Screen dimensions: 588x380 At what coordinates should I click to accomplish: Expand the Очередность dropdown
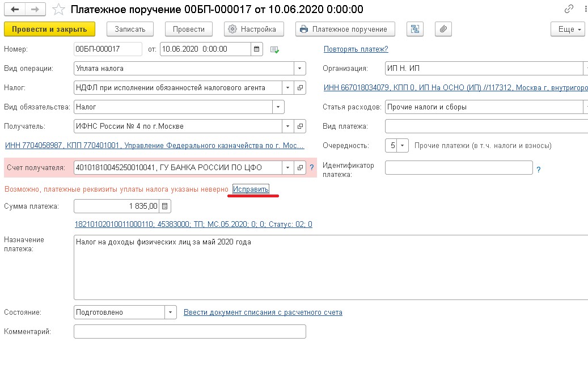tap(403, 146)
